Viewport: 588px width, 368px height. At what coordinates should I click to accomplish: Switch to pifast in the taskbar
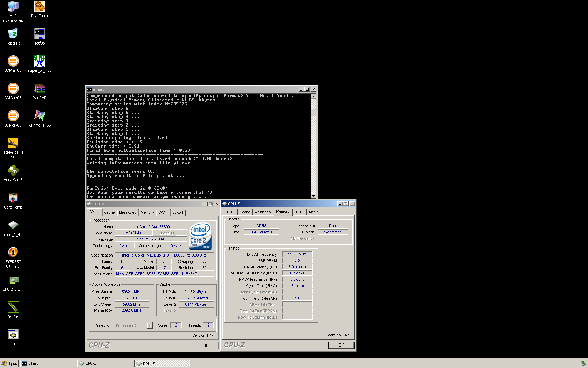pos(48,363)
